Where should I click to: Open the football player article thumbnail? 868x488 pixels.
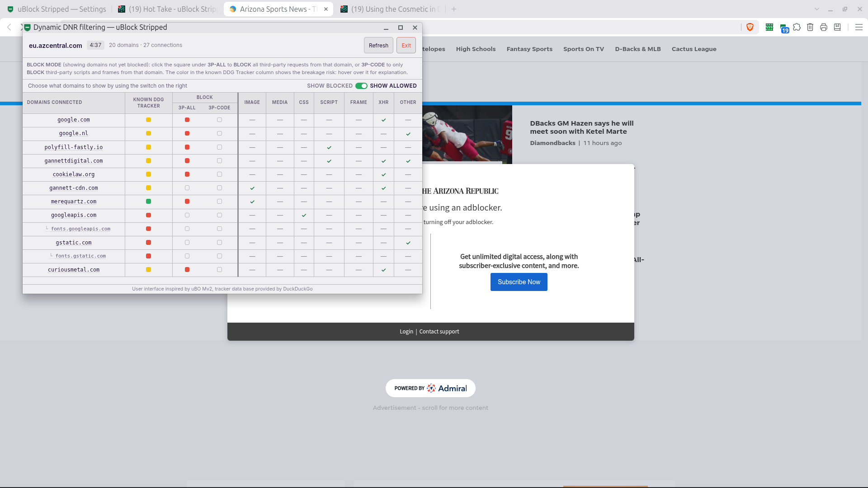tap(467, 135)
